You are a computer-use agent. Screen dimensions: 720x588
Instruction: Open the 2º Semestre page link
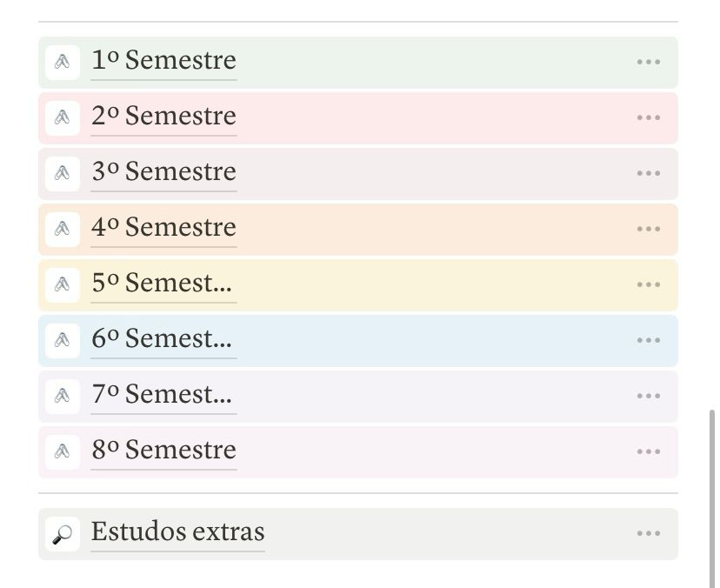164,117
